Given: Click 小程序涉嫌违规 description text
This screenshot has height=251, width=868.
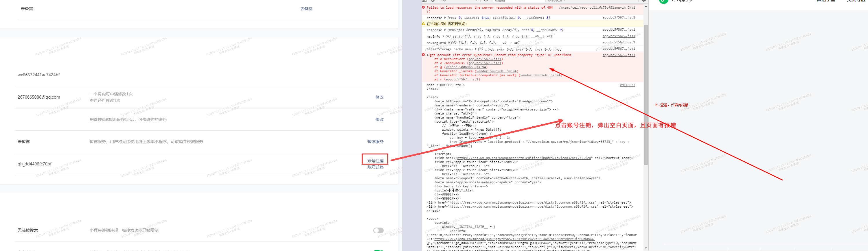Looking at the screenshot, I should point(124,230).
